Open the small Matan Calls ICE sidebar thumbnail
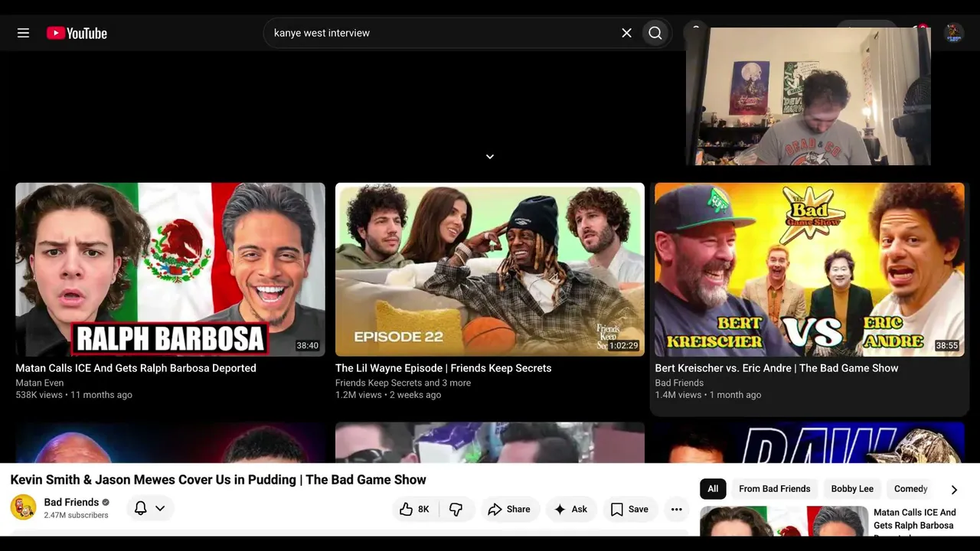The height and width of the screenshot is (551, 980). click(x=783, y=521)
